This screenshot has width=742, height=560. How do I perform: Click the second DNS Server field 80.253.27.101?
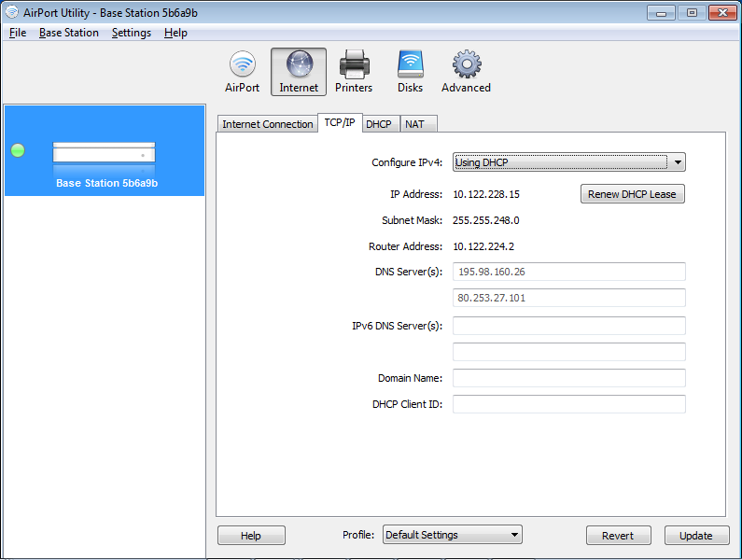[568, 298]
